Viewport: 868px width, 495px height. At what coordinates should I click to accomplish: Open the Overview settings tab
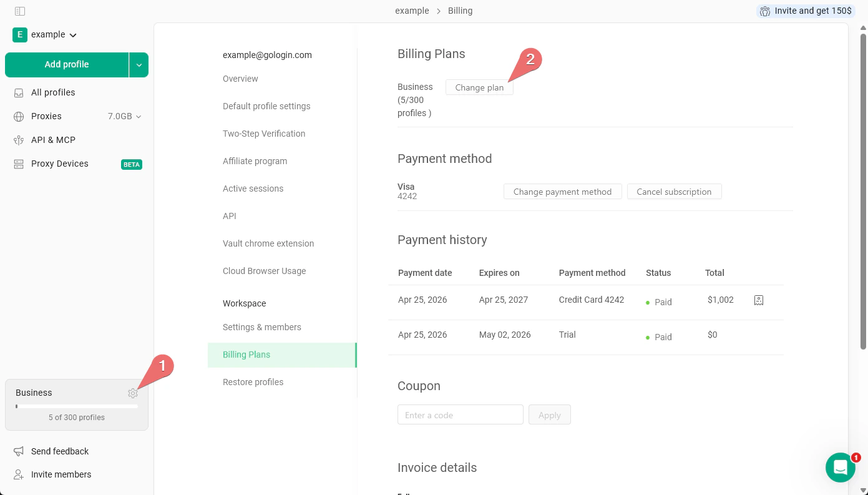tap(240, 79)
